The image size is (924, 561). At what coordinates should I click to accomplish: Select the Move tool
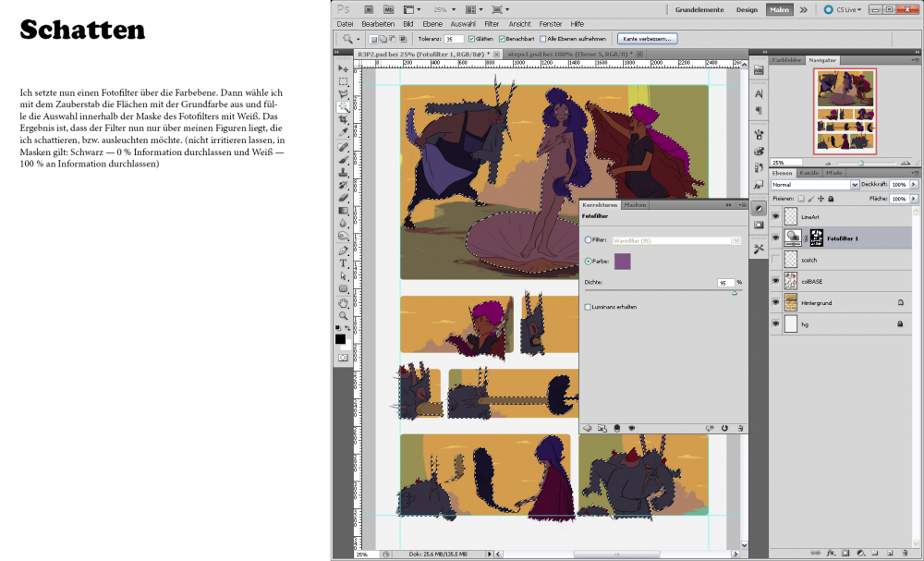(x=343, y=68)
